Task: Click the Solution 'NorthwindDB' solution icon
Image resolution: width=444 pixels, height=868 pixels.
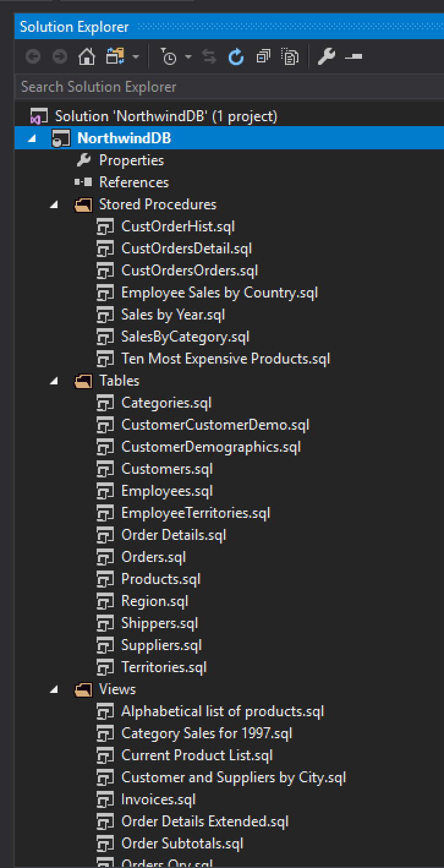Action: click(39, 116)
